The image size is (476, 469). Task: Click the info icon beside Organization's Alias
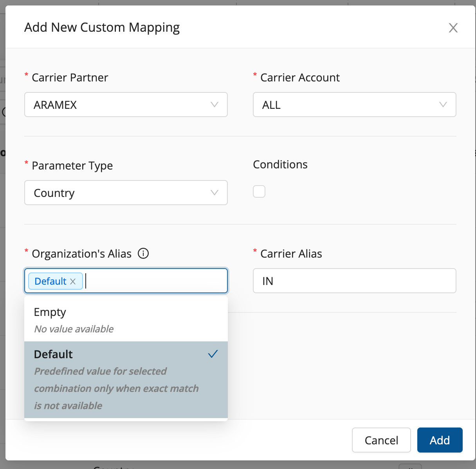point(143,254)
